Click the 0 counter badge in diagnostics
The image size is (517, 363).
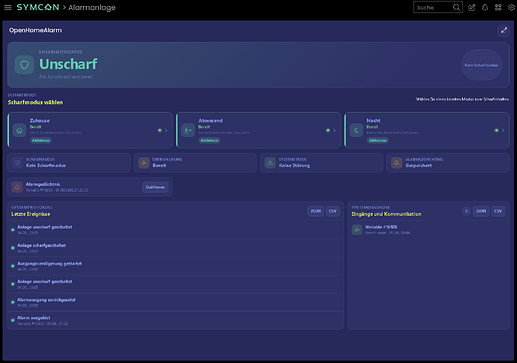coord(466,211)
